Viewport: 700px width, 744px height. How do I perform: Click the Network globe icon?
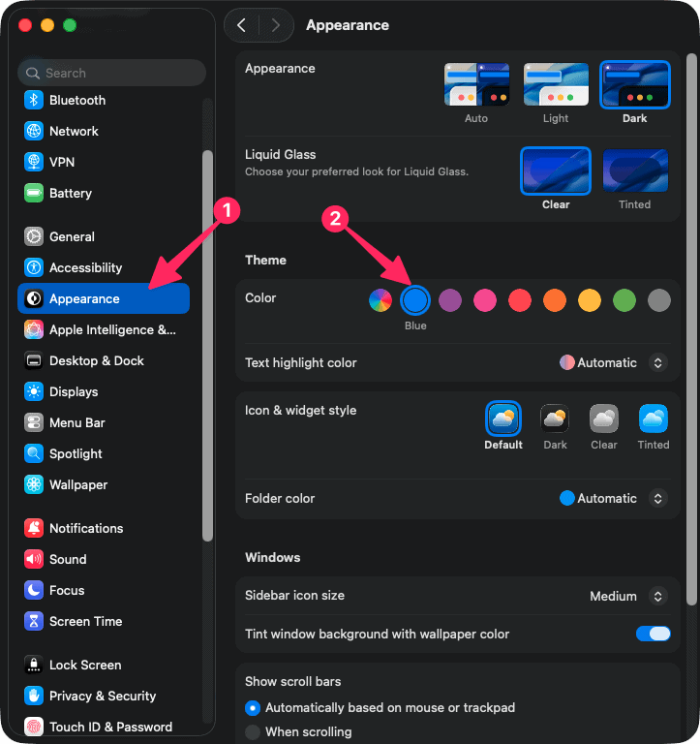[34, 131]
